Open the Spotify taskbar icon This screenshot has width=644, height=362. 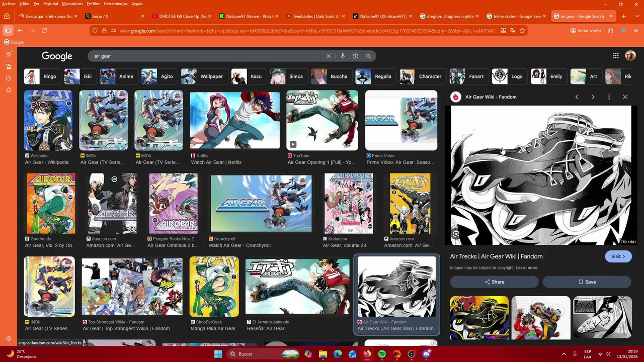coord(382,354)
